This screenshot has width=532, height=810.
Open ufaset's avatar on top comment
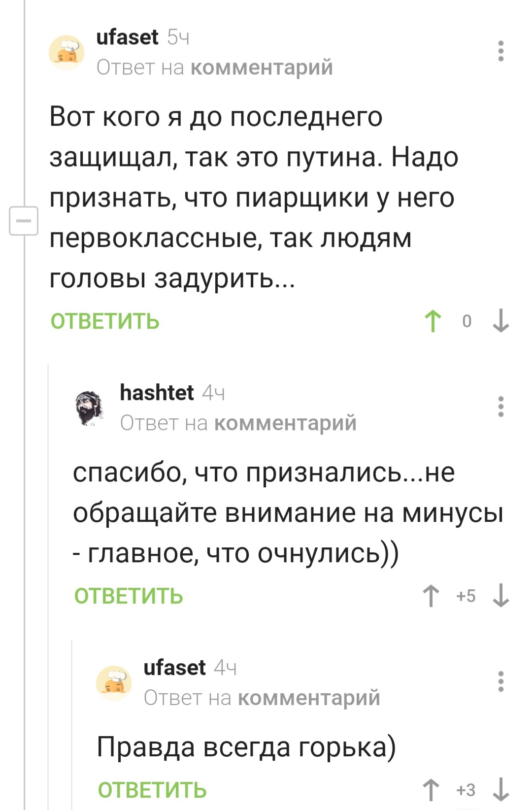pyautogui.click(x=66, y=52)
